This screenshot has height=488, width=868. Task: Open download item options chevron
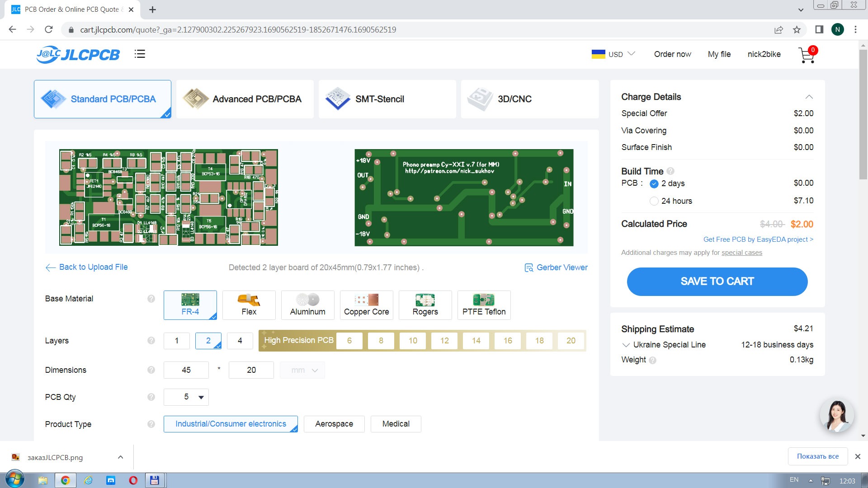tap(120, 457)
